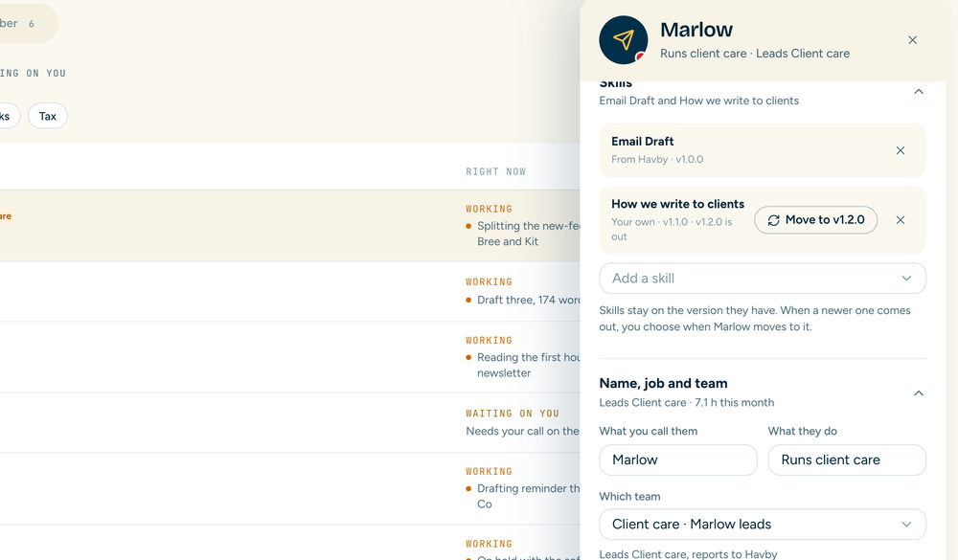Click Runs client care subtitle
Screen dimensions: 958x560
pyautogui.click(x=755, y=54)
